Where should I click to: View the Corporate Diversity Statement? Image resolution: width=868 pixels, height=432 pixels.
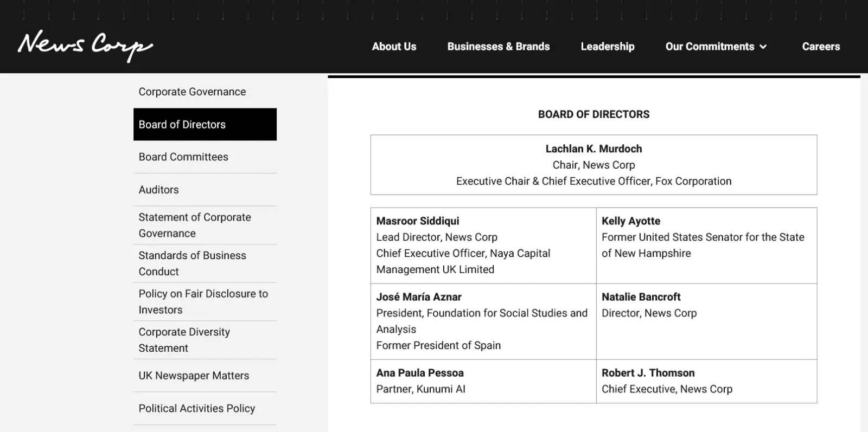point(184,340)
